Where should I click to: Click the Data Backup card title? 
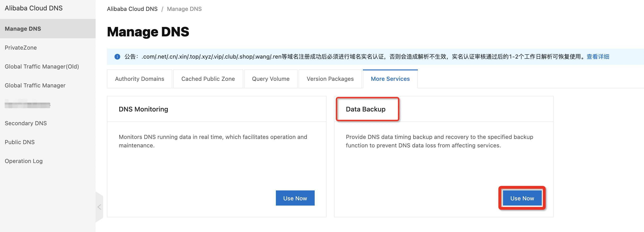pyautogui.click(x=366, y=109)
